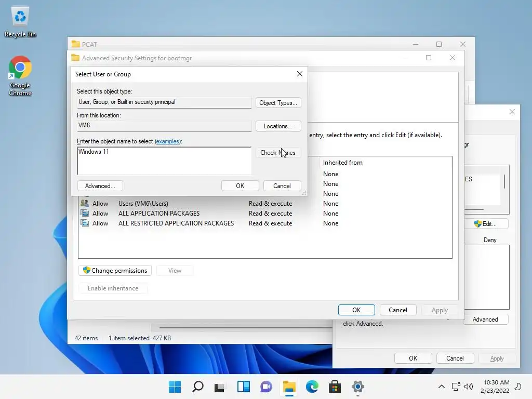Show hidden system tray icons
The width and height of the screenshot is (532, 399).
[x=442, y=387]
